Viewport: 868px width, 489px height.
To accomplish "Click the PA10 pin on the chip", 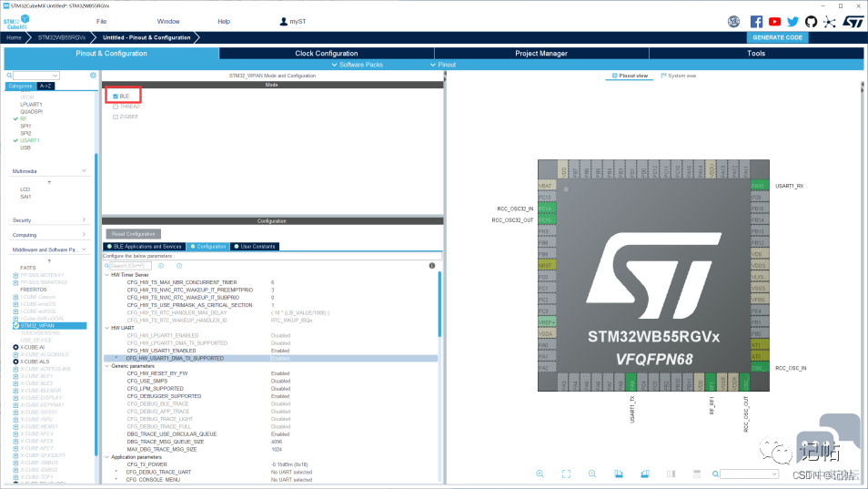I will [760, 186].
